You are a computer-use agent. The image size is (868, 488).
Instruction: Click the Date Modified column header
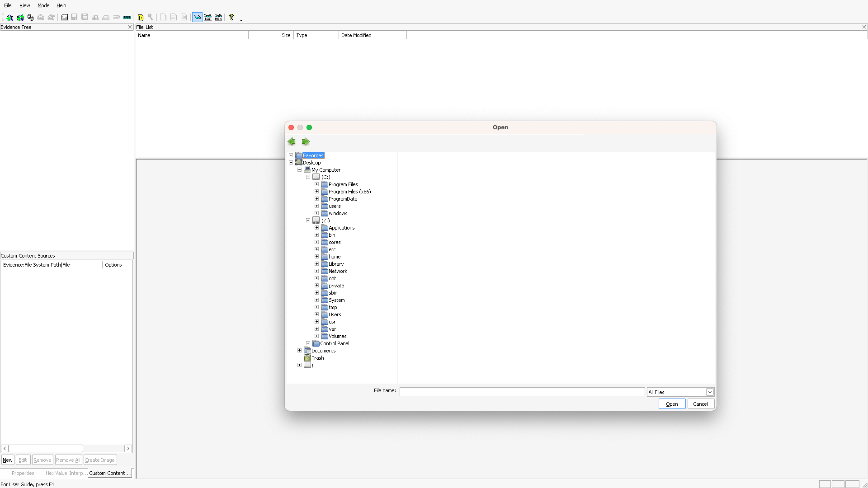pyautogui.click(x=373, y=35)
